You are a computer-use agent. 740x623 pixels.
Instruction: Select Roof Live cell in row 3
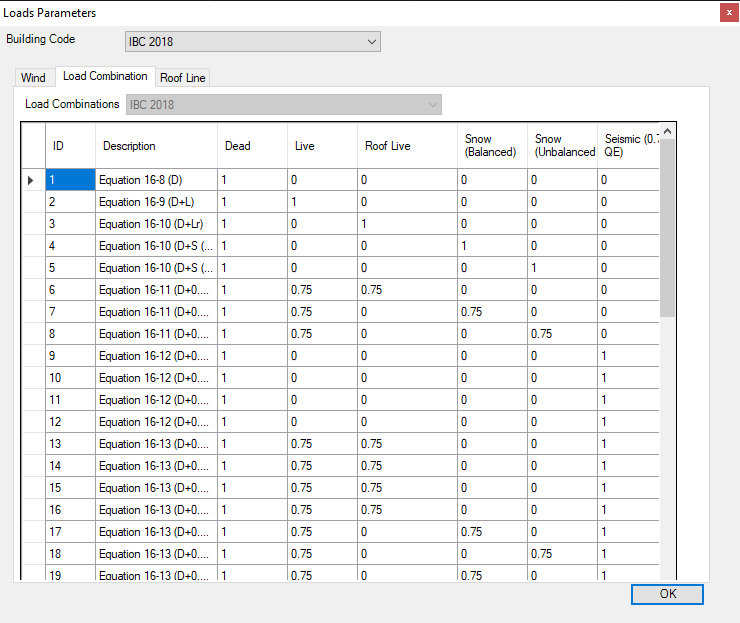tap(406, 224)
